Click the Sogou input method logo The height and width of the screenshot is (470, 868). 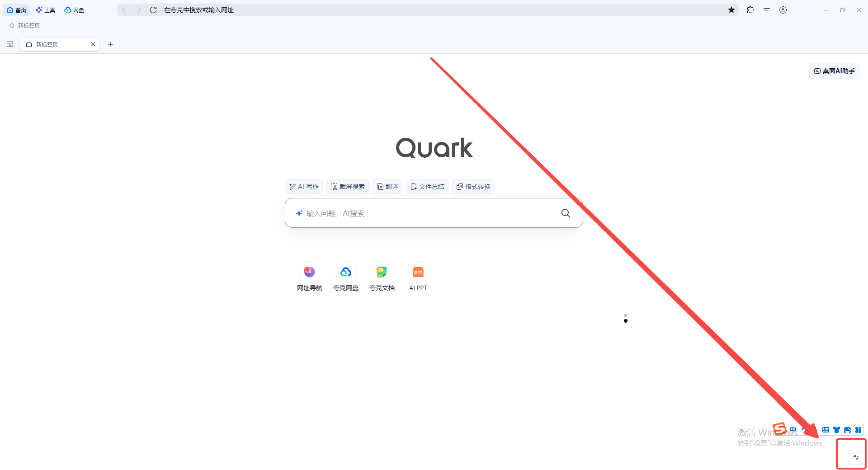pyautogui.click(x=780, y=429)
